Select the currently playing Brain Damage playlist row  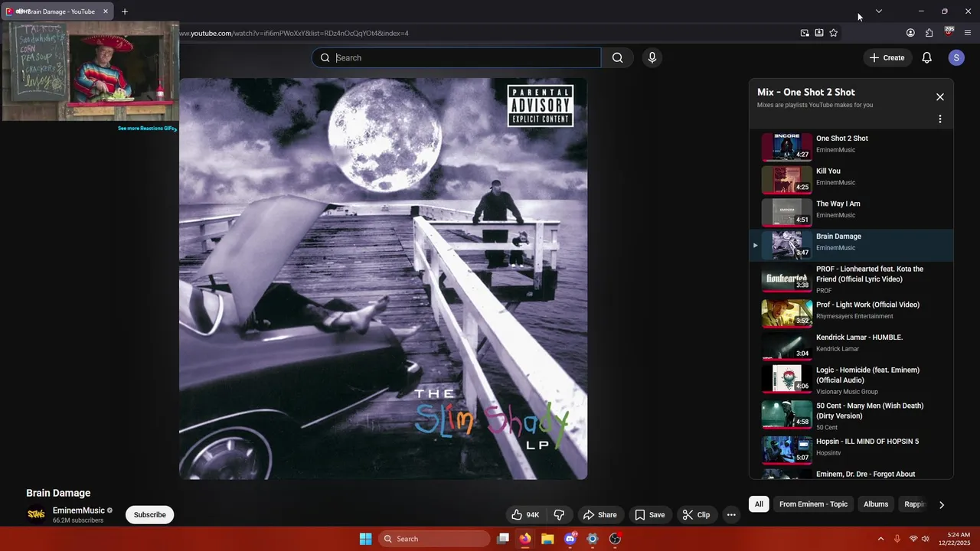(851, 245)
